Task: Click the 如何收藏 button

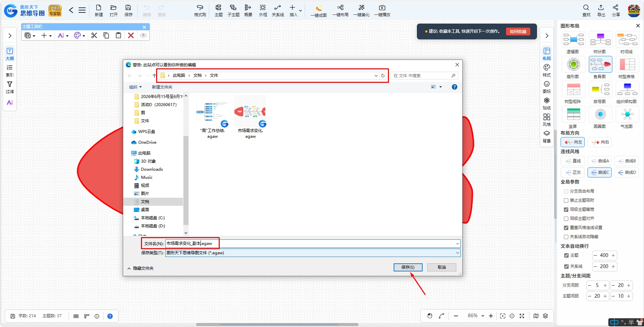Action: pyautogui.click(x=518, y=31)
